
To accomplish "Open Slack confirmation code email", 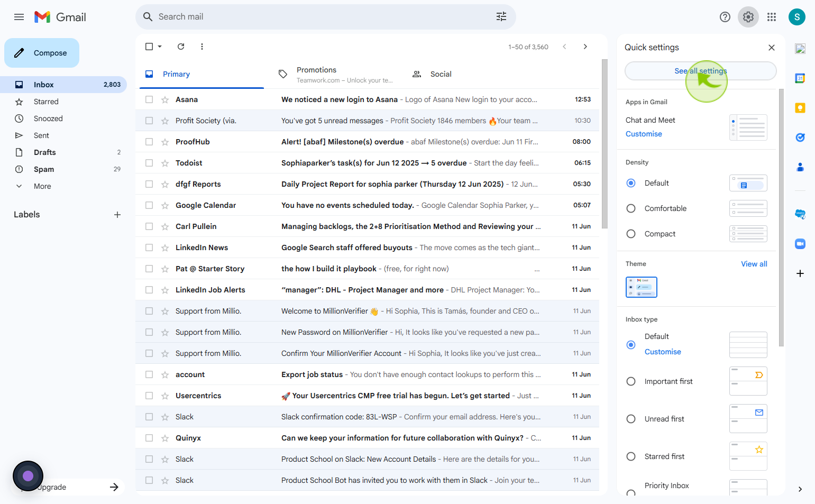I will 367,417.
